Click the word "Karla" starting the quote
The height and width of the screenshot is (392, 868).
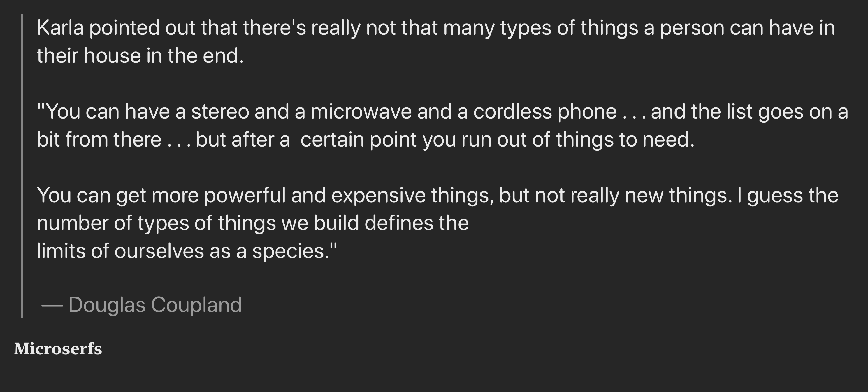coord(60,28)
